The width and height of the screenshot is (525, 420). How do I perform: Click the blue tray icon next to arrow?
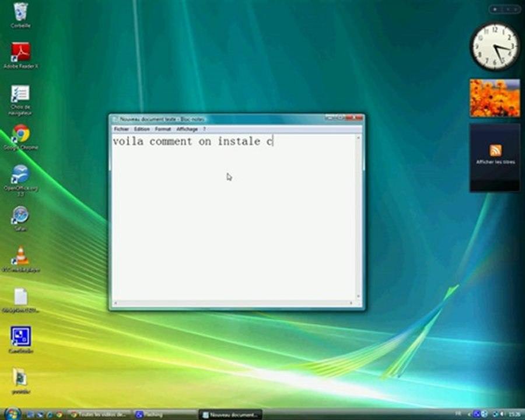477,414
